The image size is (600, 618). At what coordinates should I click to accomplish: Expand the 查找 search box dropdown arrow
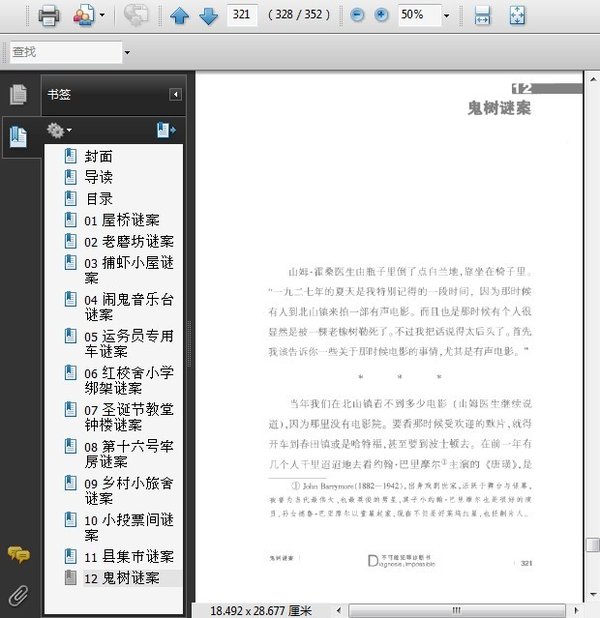[x=127, y=52]
